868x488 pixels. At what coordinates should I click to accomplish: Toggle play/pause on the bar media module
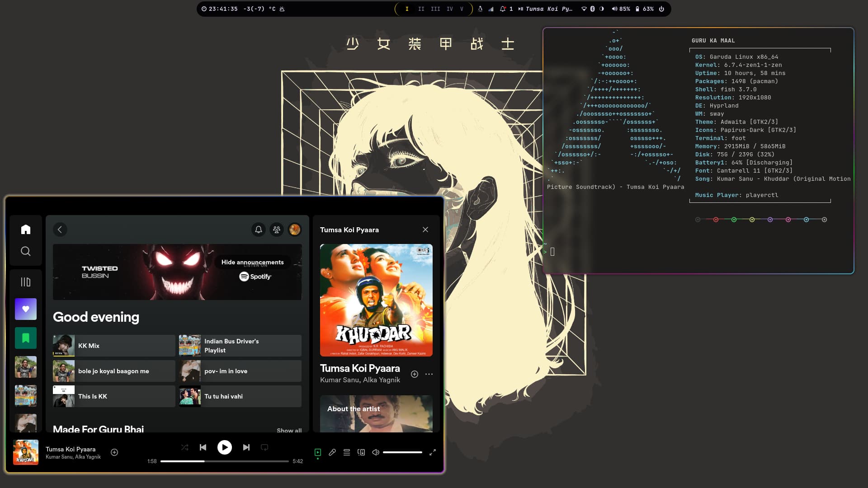[545, 9]
